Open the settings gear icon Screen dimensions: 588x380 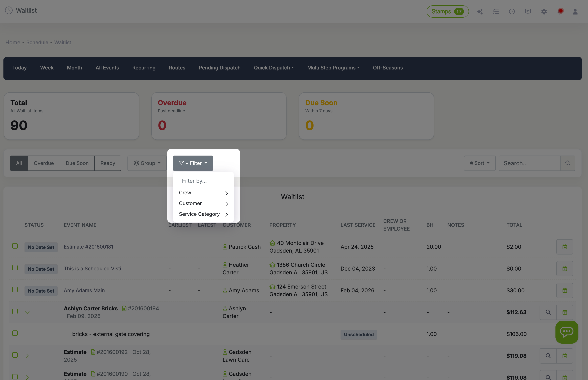click(x=544, y=11)
